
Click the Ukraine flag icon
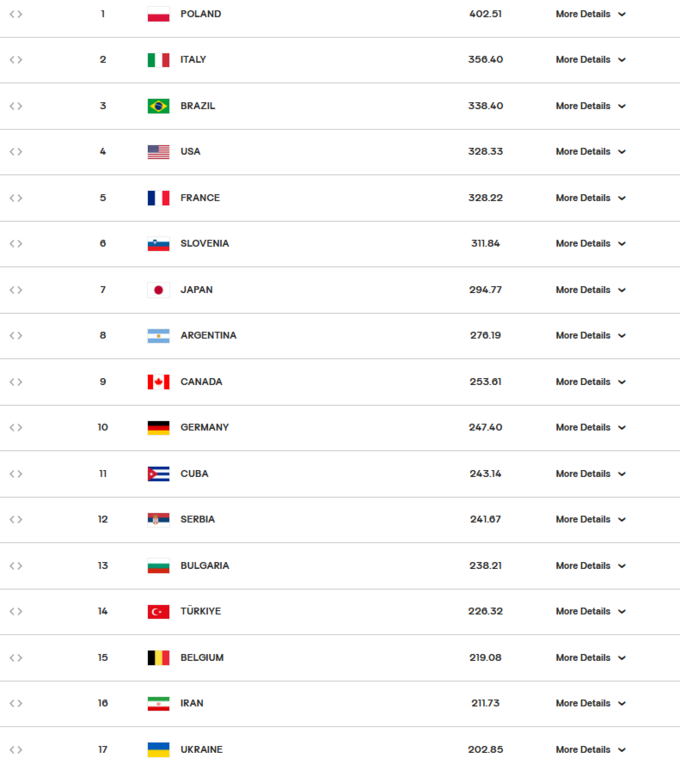click(x=158, y=749)
